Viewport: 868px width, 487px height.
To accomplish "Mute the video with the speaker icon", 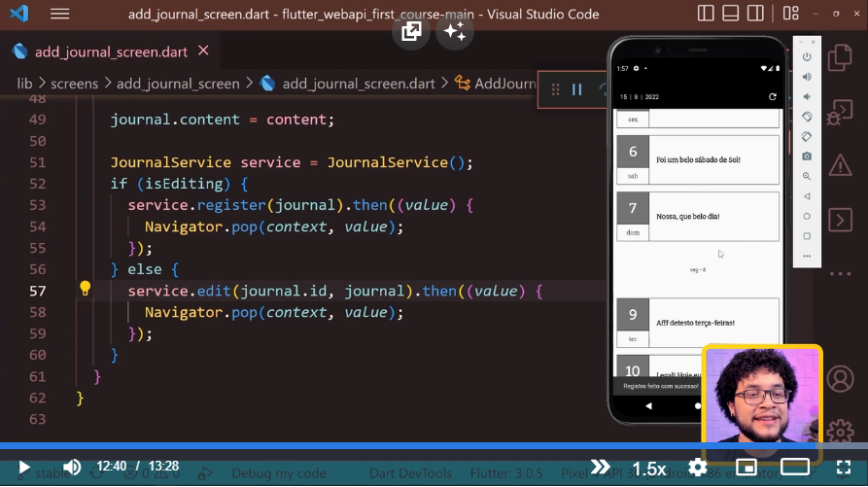I will [72, 468].
